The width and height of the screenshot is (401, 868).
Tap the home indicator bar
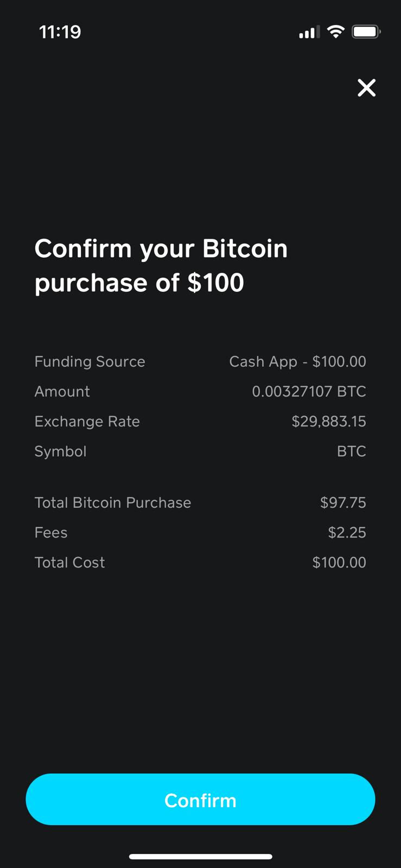click(x=200, y=857)
